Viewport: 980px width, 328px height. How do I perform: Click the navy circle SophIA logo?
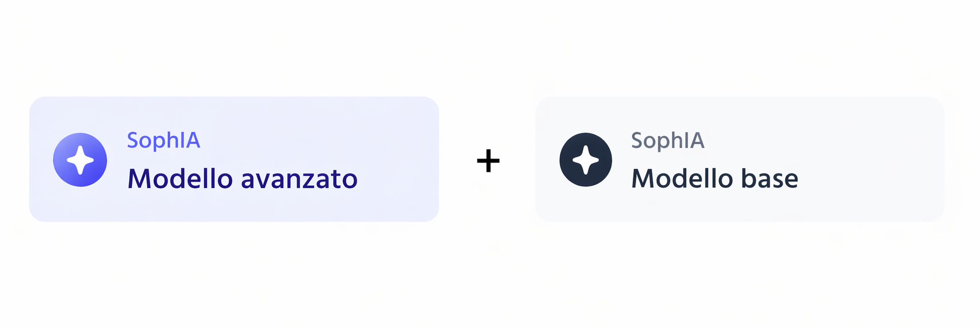pyautogui.click(x=586, y=160)
